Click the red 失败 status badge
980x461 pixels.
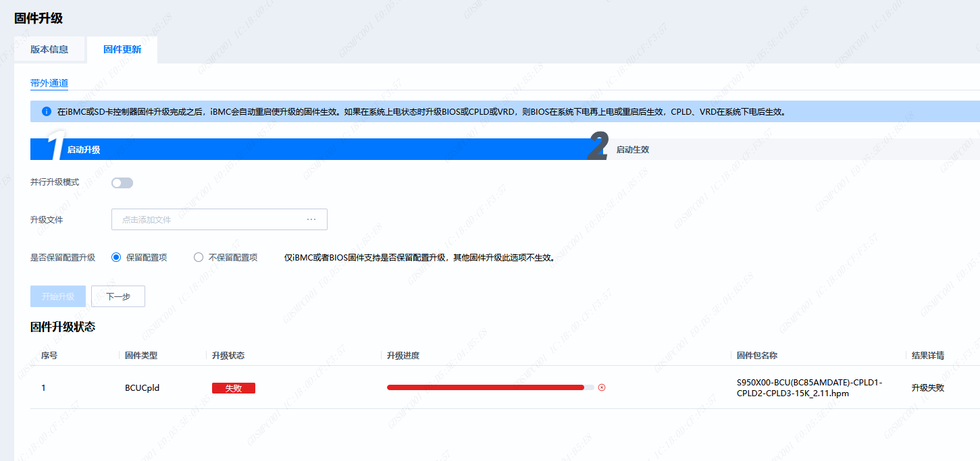point(233,388)
